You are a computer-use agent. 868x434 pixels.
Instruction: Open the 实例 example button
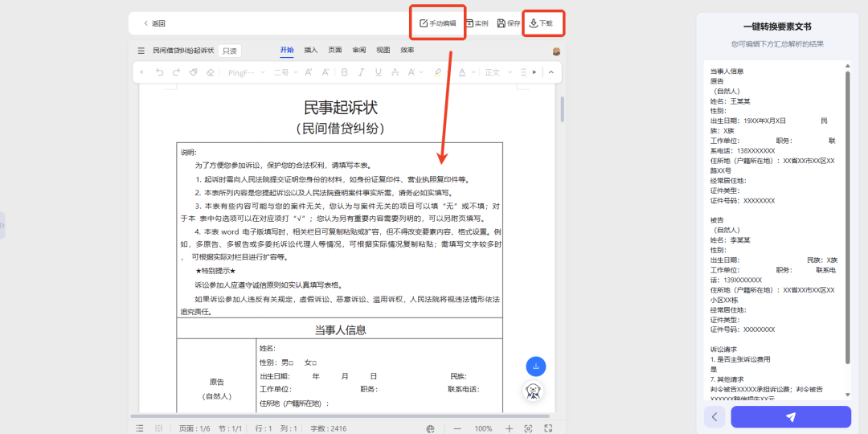(x=477, y=23)
